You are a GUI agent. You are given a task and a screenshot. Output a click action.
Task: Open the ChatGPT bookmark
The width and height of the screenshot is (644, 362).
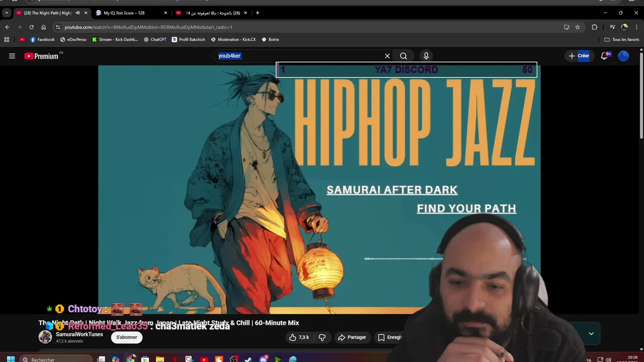point(155,39)
